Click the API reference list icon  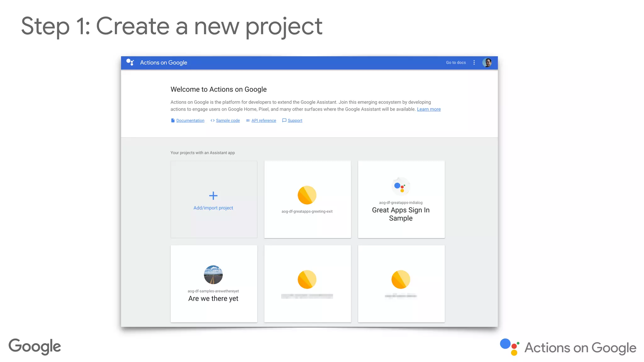coord(248,120)
